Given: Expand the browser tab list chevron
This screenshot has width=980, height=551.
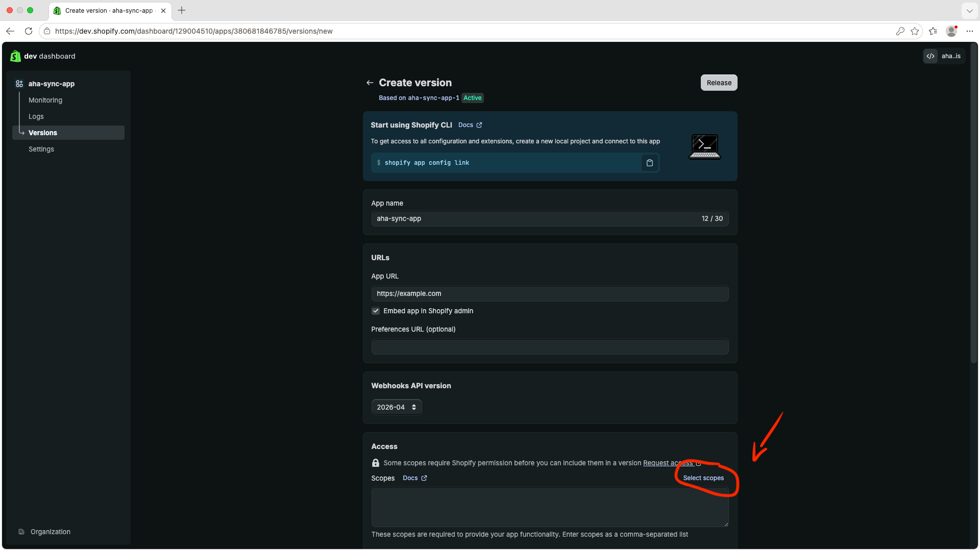Looking at the screenshot, I should 969,10.
